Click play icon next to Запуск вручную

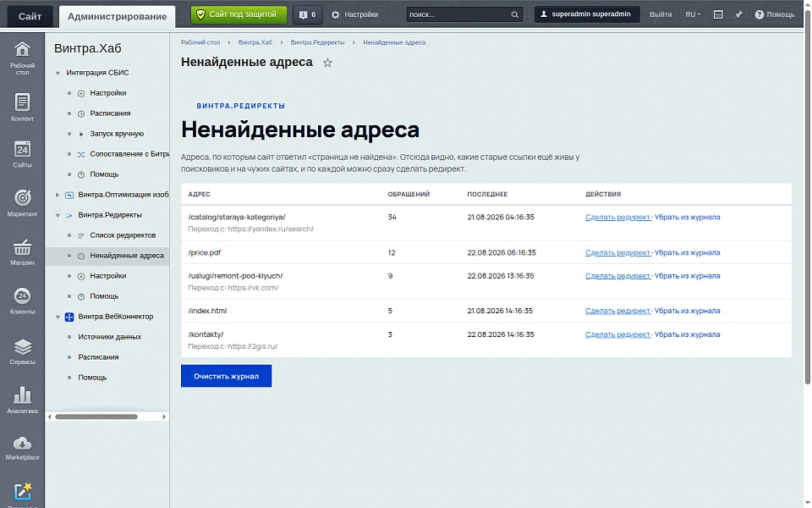click(x=81, y=135)
